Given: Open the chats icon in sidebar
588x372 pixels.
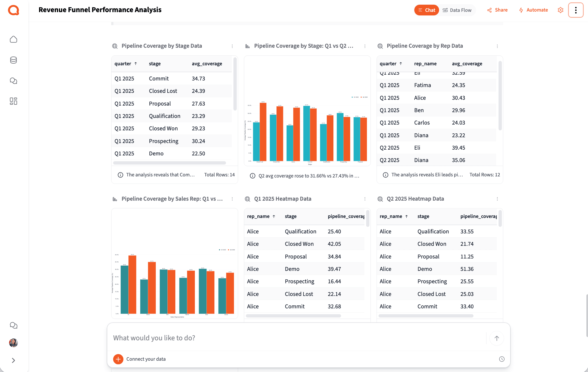Looking at the screenshot, I should (x=13, y=81).
